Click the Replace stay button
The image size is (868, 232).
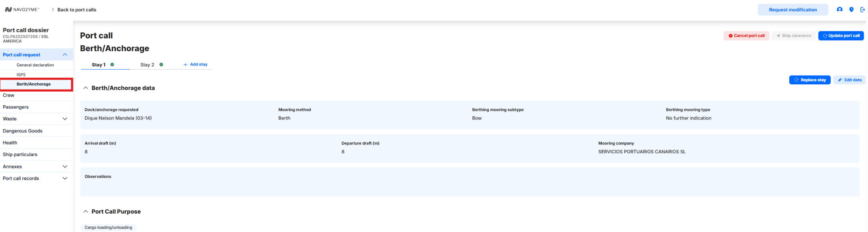[810, 80]
